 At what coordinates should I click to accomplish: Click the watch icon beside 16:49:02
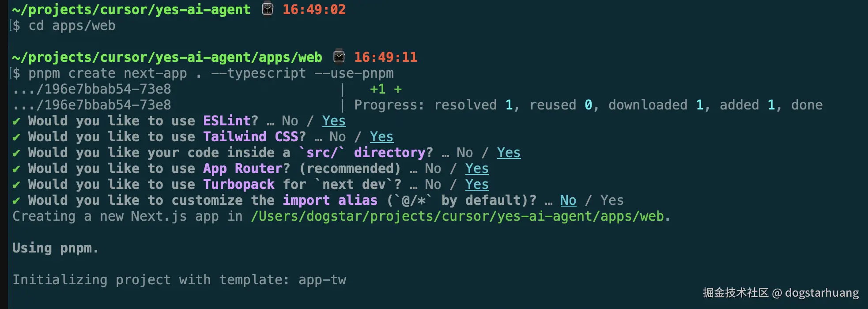coord(268,9)
